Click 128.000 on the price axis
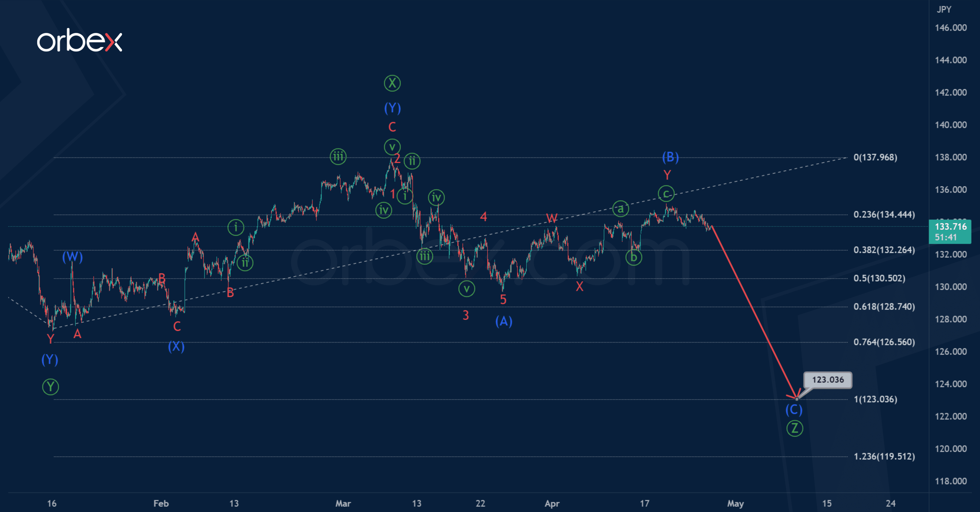Viewport: 980px width, 512px height. [951, 319]
